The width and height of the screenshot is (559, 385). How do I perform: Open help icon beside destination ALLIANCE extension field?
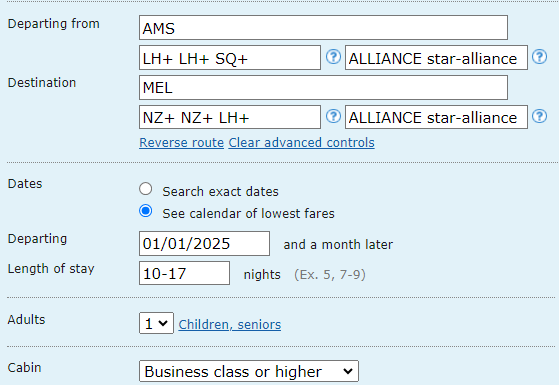(539, 117)
